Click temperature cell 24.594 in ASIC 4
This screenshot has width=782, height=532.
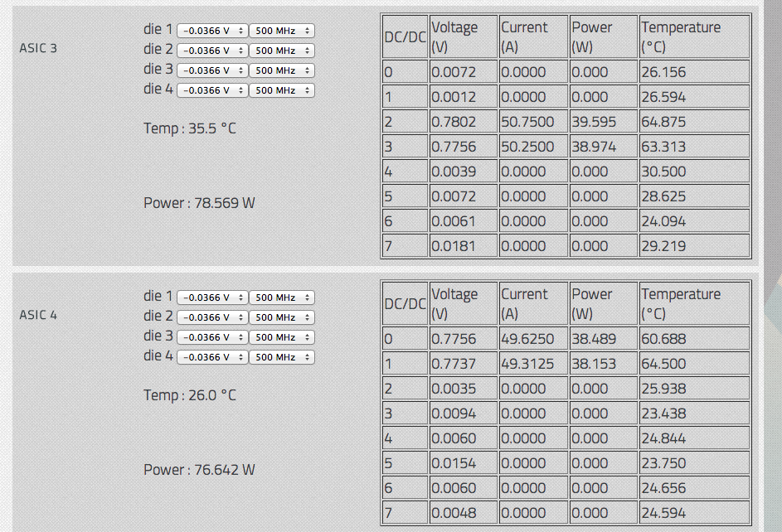(x=695, y=513)
